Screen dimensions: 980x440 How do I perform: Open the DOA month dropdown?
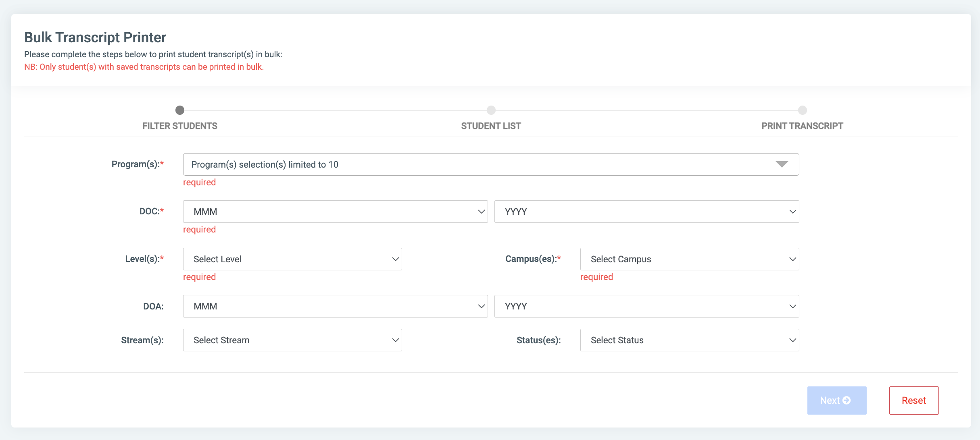click(335, 306)
